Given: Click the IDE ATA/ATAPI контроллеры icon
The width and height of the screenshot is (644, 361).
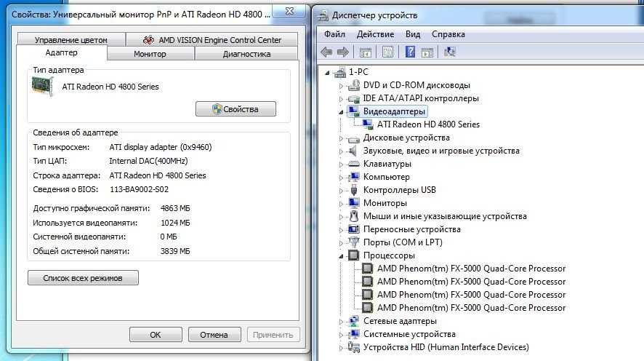Looking at the screenshot, I should 353,99.
